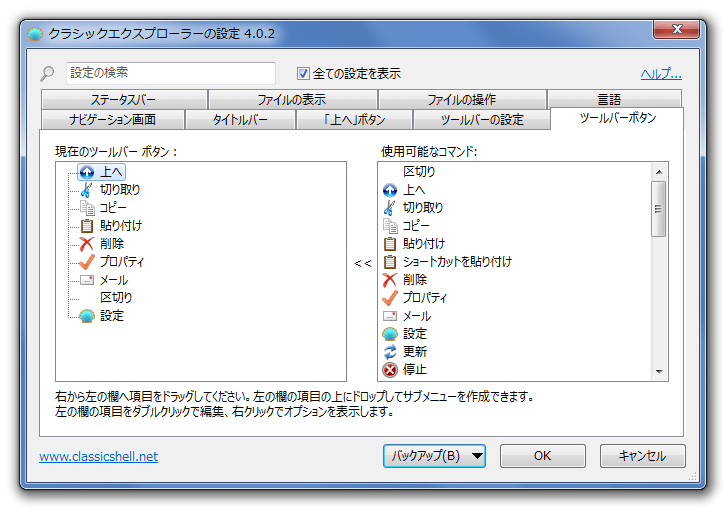The height and width of the screenshot is (513, 728).
Task: Click the clipboard icon for 貼り付け in left list
Action: pos(87,226)
